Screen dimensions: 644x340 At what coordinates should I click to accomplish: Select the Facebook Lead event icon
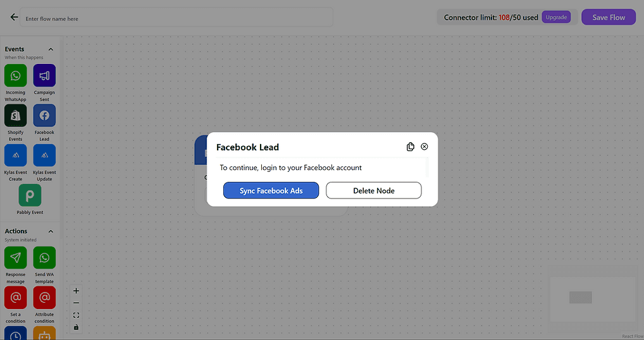(x=44, y=115)
